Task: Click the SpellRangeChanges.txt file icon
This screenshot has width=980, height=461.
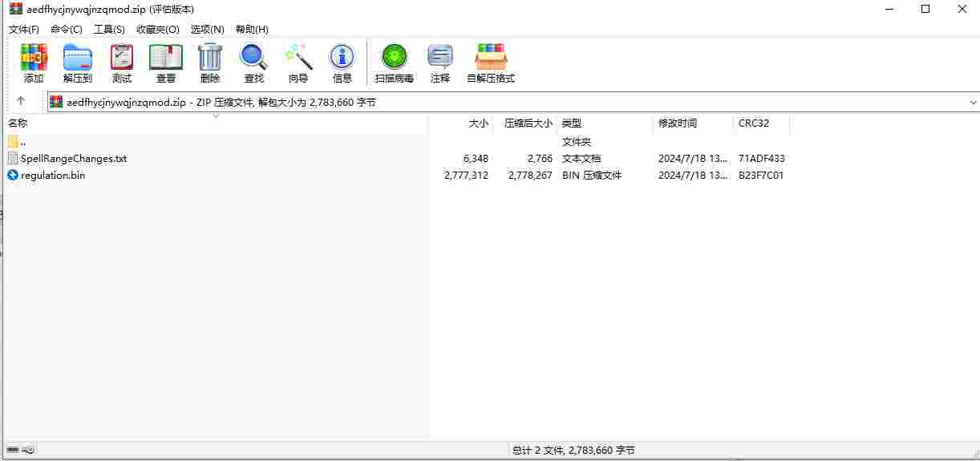Action: pos(13,159)
